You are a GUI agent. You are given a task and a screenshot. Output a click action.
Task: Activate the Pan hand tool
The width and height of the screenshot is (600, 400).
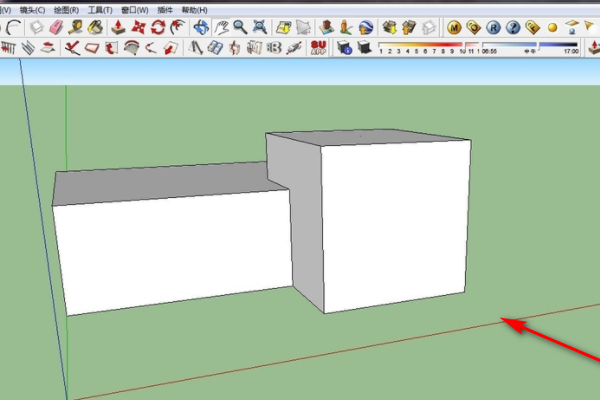click(220, 26)
